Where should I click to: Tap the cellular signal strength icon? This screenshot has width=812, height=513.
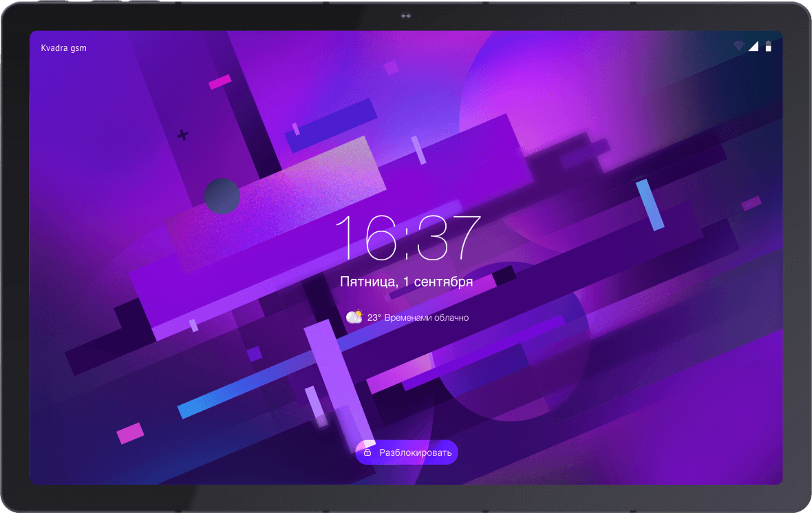click(754, 46)
